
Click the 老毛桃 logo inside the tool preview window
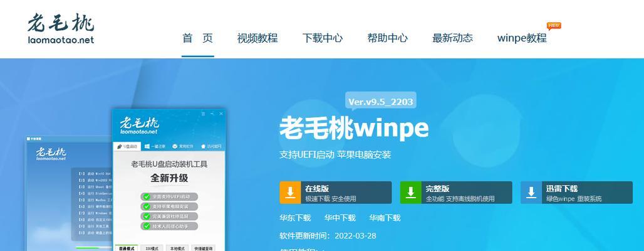(139, 125)
